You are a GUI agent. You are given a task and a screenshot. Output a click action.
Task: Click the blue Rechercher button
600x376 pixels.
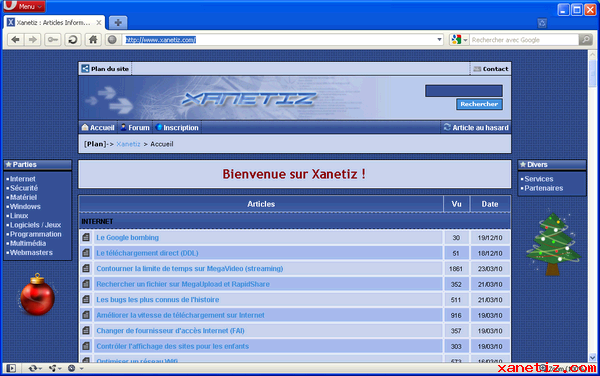click(479, 104)
